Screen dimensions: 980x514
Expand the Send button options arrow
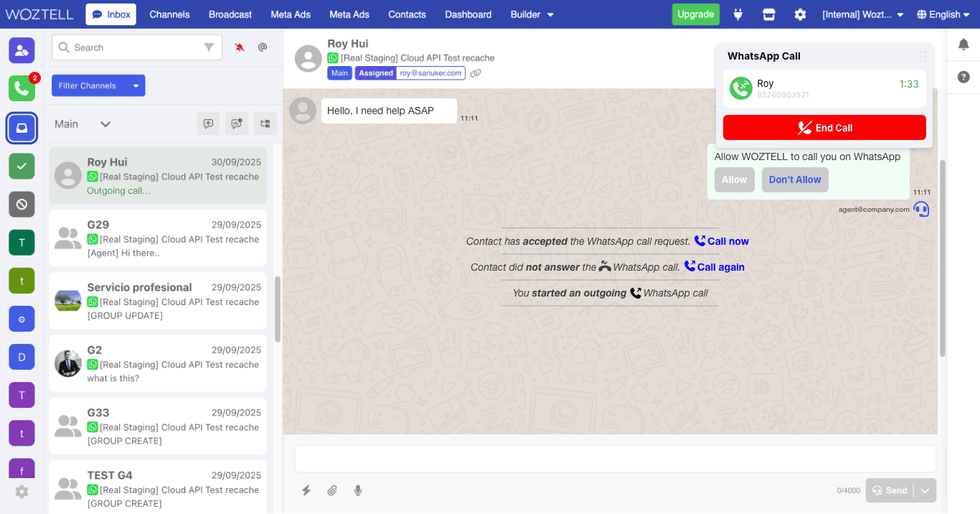coord(925,490)
